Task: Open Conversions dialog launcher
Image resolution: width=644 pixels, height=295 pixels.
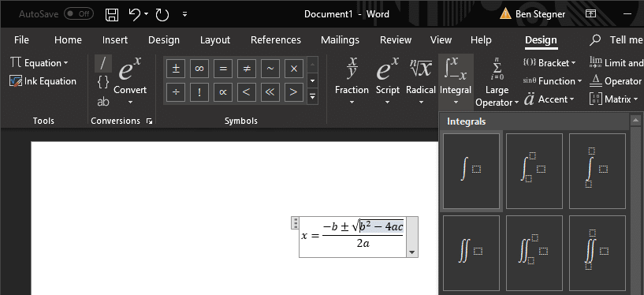Action: (150, 121)
